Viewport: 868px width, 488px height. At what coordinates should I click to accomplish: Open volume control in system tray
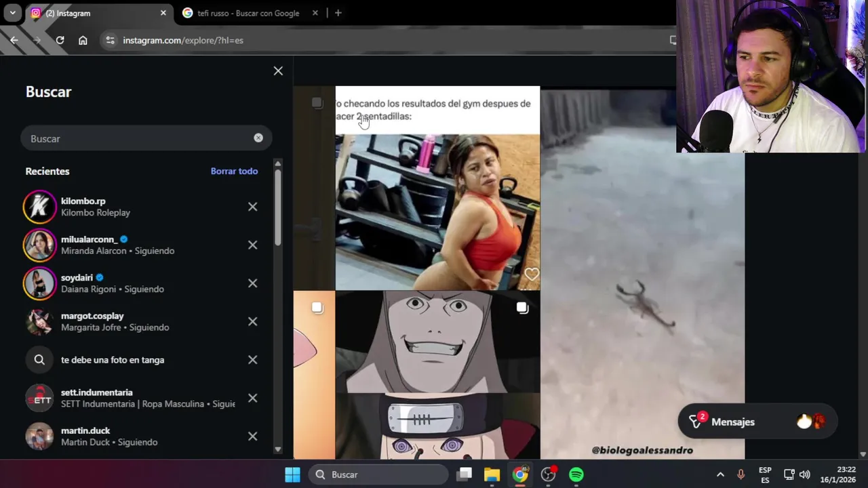pyautogui.click(x=805, y=474)
